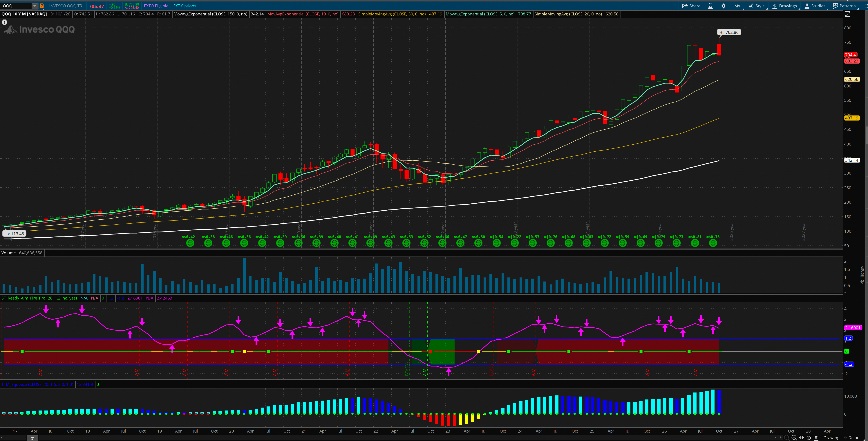
Task: Click MovAvgExponential (CLOSE, 150) study label
Action: click(x=210, y=14)
